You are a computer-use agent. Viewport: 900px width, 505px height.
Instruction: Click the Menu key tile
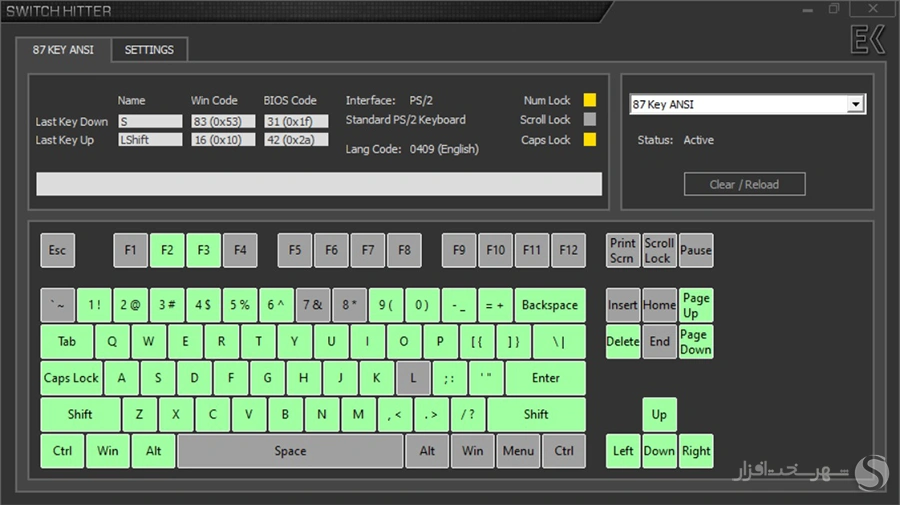tap(518, 451)
